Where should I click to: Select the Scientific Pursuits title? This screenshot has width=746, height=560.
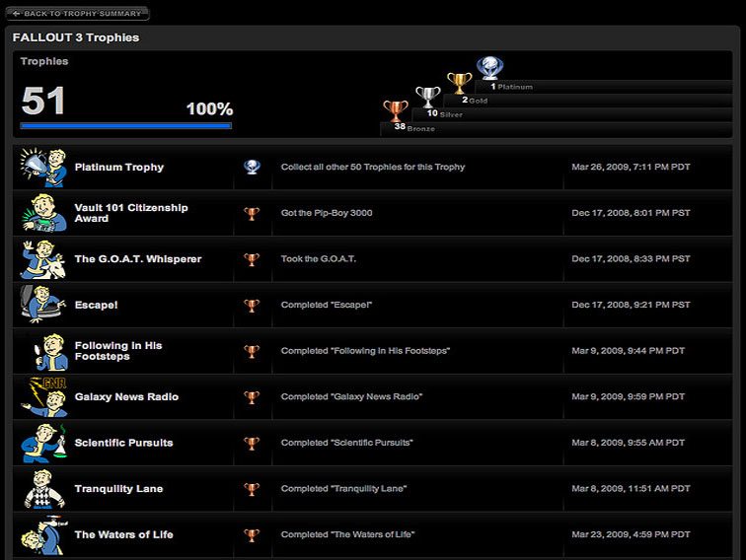click(x=123, y=443)
